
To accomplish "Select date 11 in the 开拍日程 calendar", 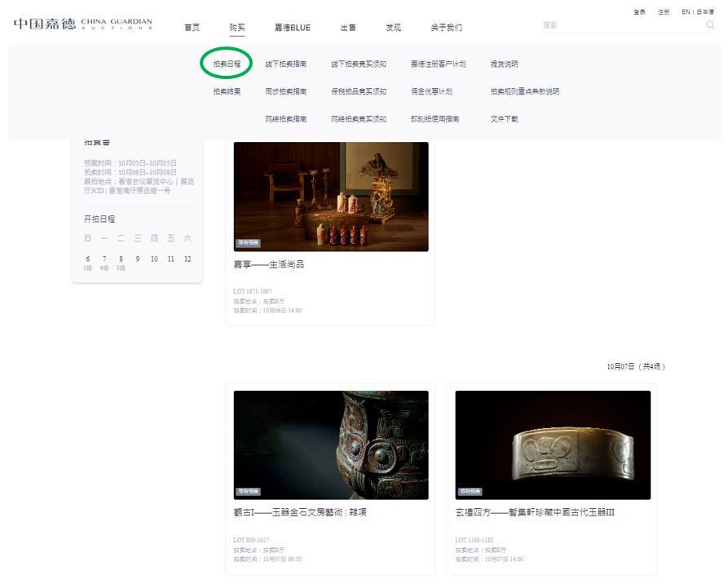I will click(x=171, y=259).
